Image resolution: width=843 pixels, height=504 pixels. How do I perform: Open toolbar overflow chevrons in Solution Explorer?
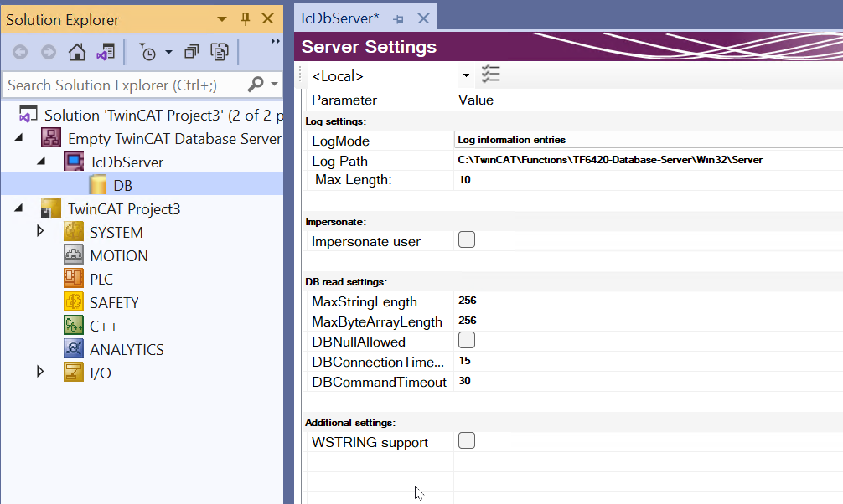pyautogui.click(x=276, y=41)
